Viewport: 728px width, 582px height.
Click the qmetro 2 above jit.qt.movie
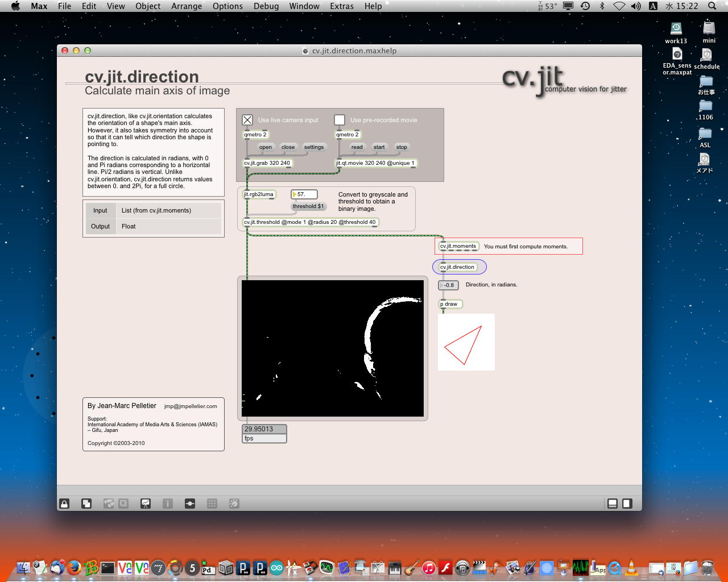tap(348, 135)
